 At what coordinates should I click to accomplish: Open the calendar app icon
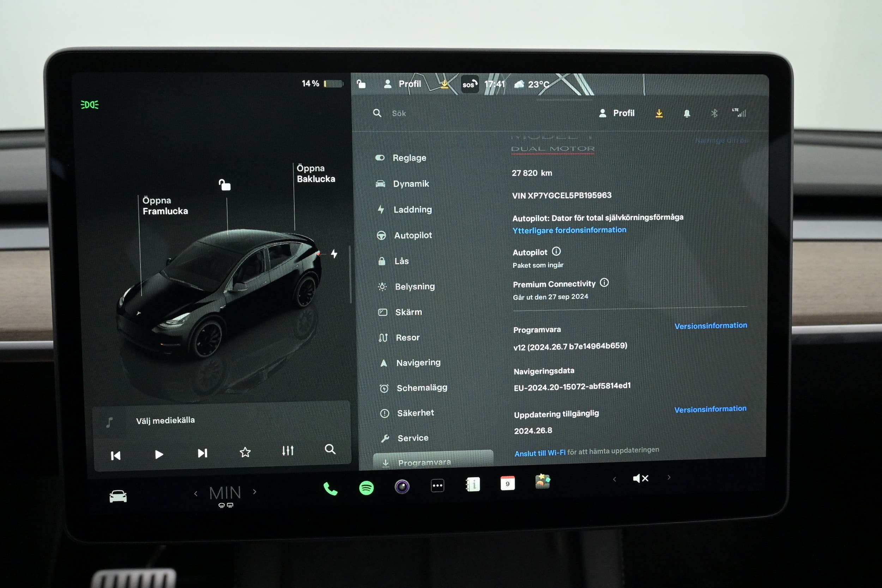pyautogui.click(x=507, y=483)
